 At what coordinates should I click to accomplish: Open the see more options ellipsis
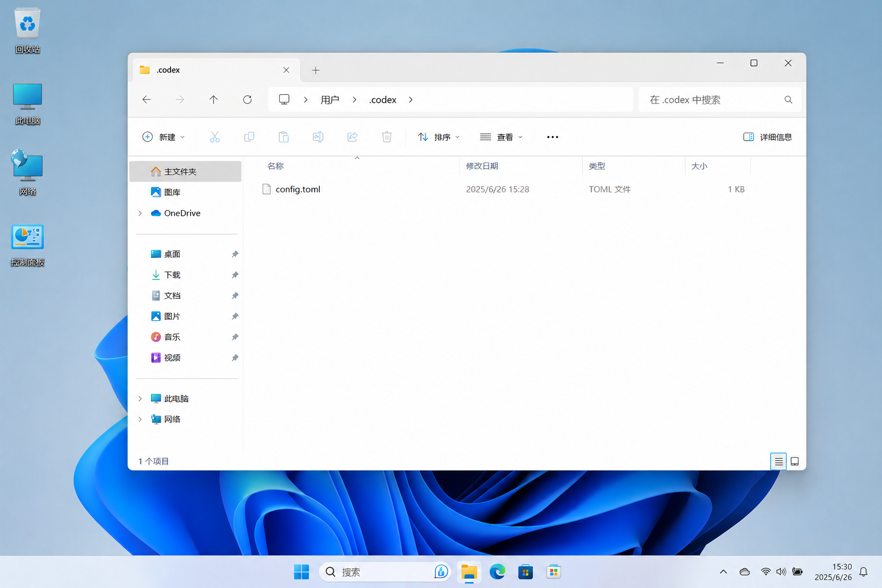click(x=552, y=137)
